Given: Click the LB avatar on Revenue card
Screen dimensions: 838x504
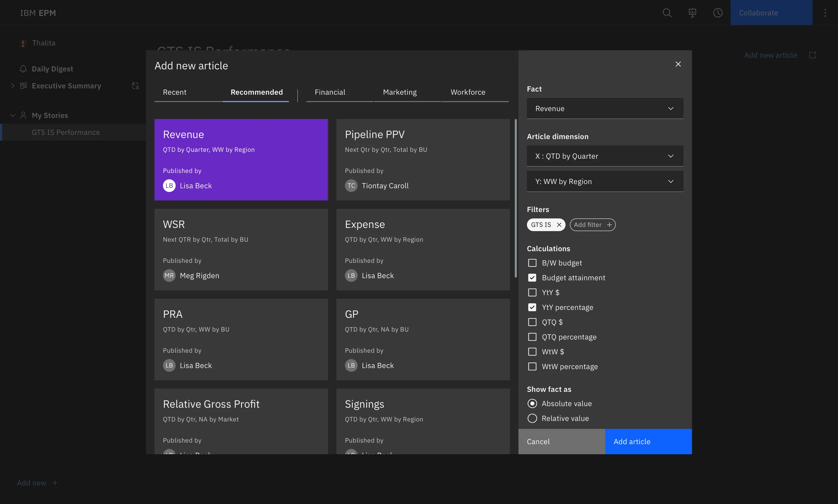Looking at the screenshot, I should point(169,186).
